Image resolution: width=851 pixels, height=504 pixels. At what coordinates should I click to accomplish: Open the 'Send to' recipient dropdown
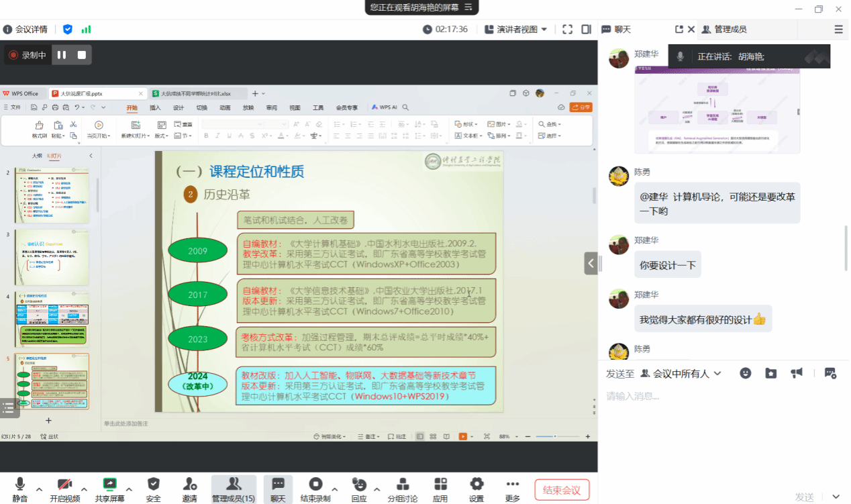coord(681,373)
